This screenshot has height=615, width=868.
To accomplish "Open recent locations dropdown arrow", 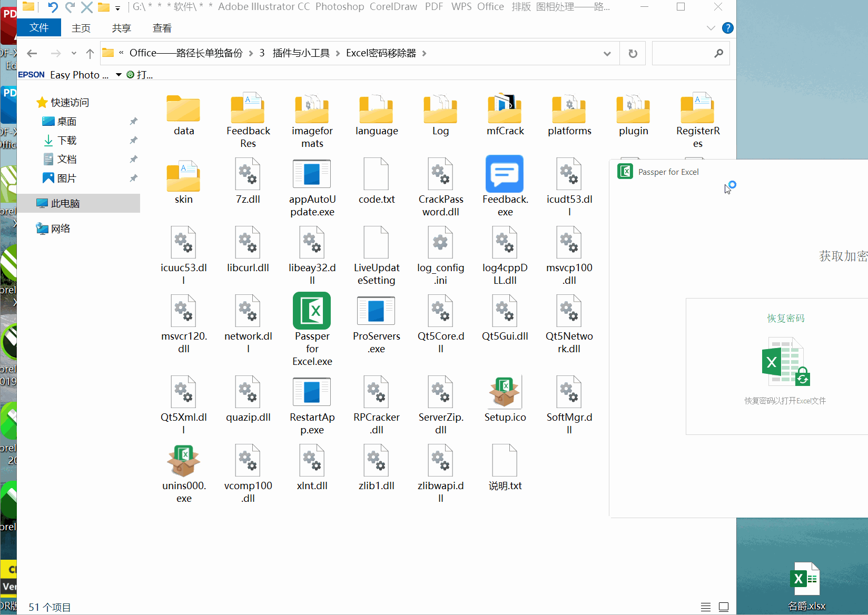I will [x=74, y=53].
